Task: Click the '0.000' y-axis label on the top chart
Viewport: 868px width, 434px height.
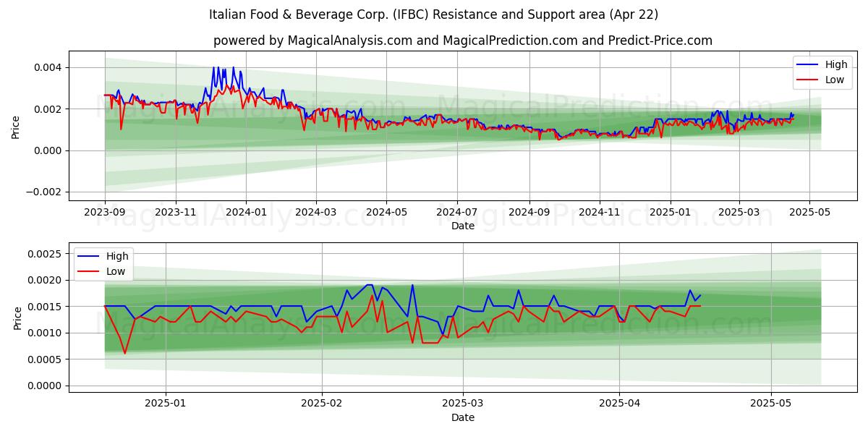Action: point(49,150)
